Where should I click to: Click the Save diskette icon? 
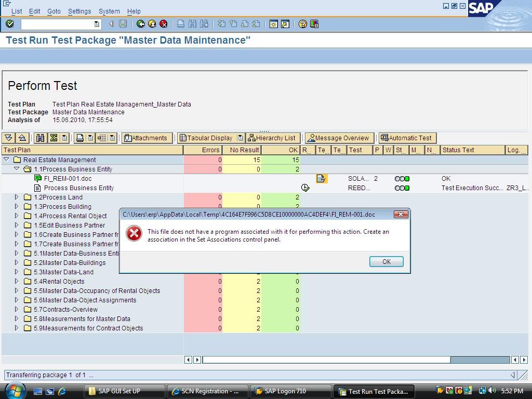pos(123,24)
